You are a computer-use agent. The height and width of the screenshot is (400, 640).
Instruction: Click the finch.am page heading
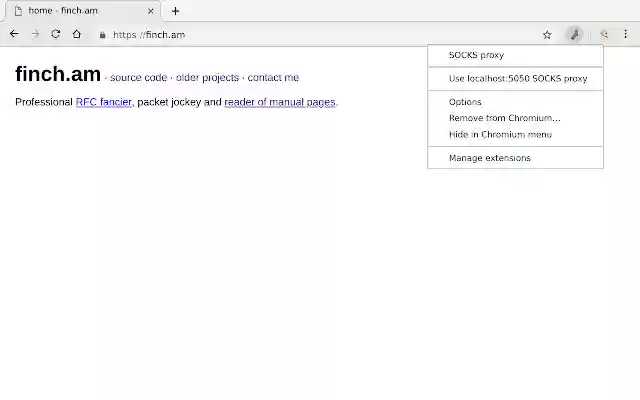58,74
